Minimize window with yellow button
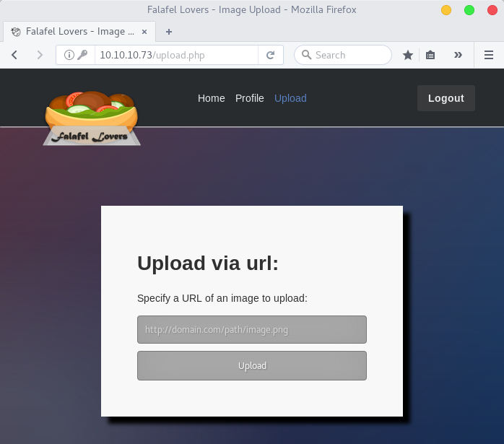 [446, 10]
